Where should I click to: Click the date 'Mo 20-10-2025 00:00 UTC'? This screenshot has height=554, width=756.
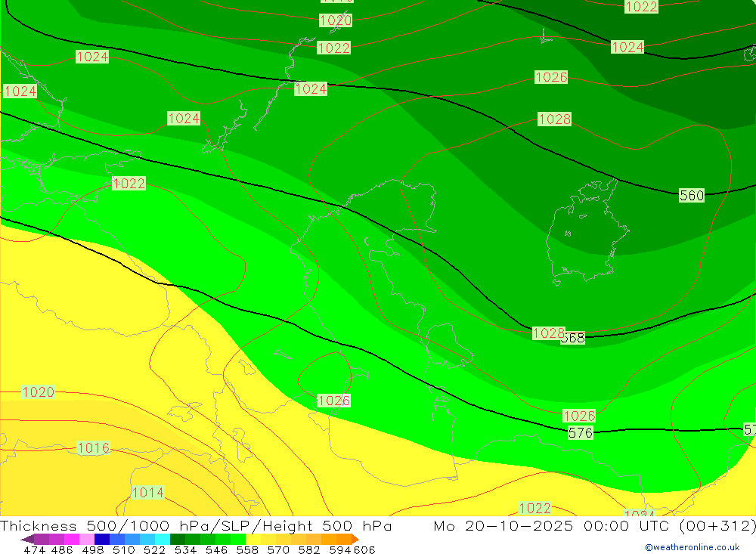pos(553,525)
